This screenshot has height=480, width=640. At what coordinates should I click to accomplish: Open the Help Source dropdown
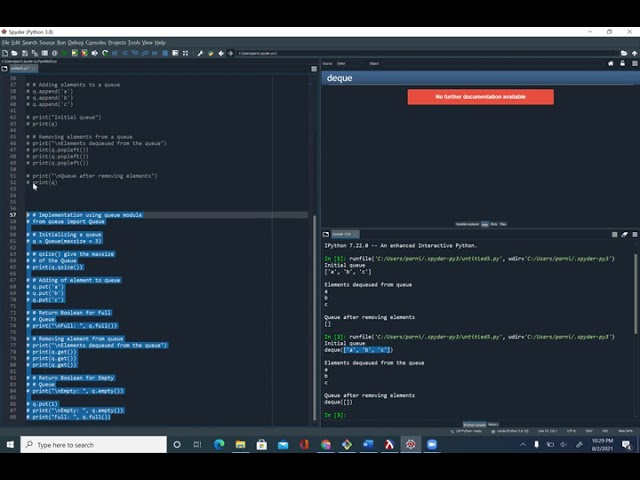pos(350,63)
